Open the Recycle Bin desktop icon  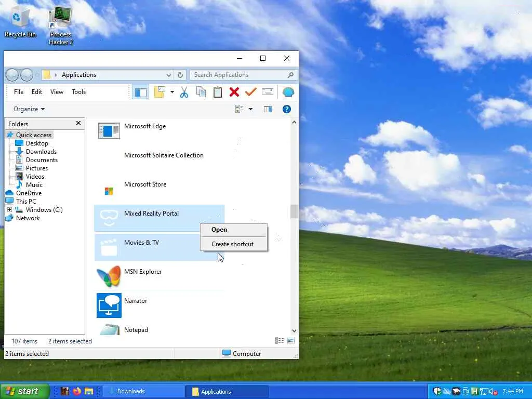click(x=20, y=22)
